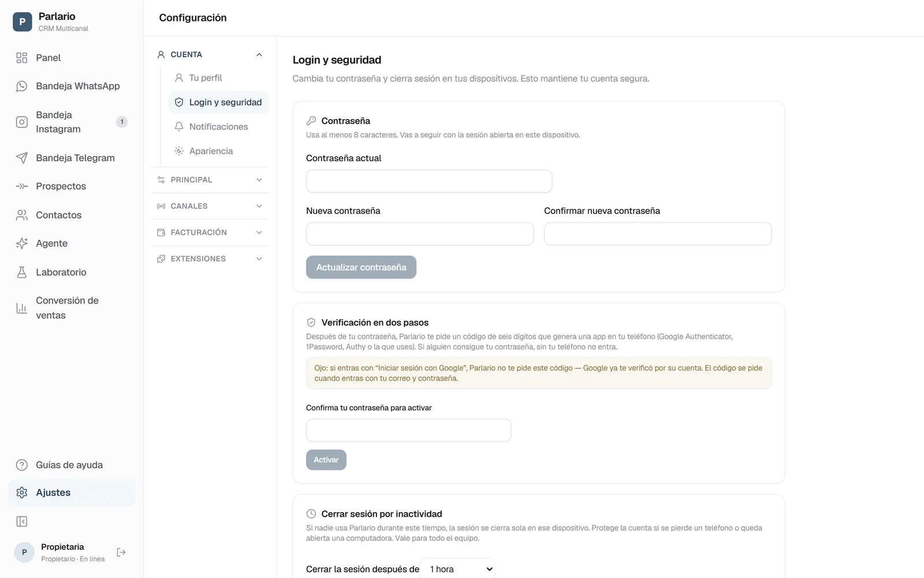This screenshot has width=924, height=578.
Task: Click the Agente sparkle icon
Action: 22,243
